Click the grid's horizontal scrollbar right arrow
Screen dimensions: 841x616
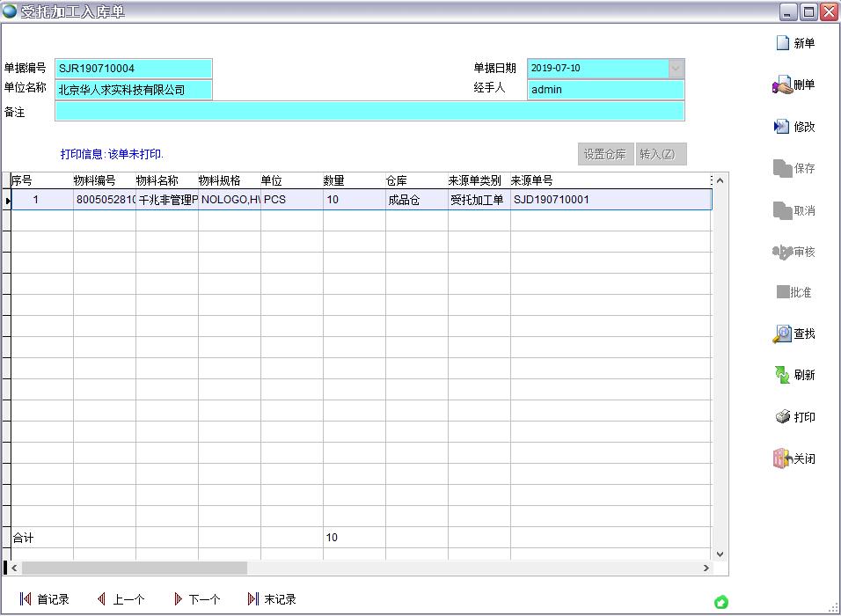click(x=706, y=568)
